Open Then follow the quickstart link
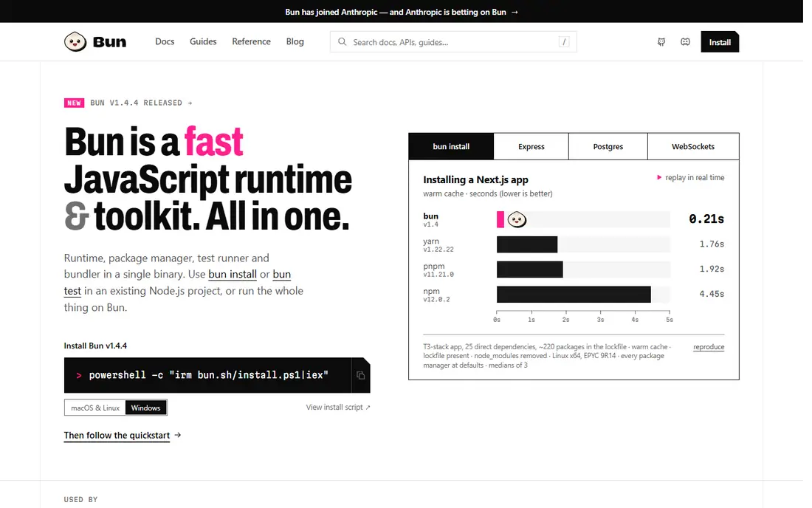Image resolution: width=812 pixels, height=508 pixels. 123,436
